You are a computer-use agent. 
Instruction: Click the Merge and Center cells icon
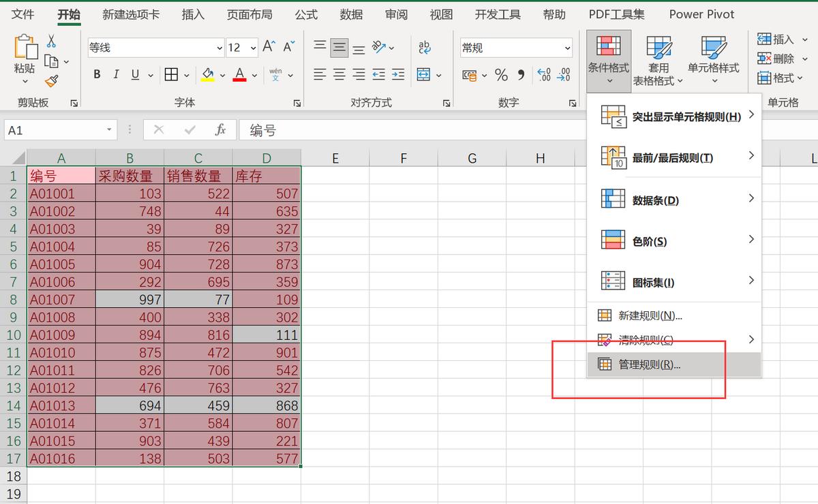(424, 74)
